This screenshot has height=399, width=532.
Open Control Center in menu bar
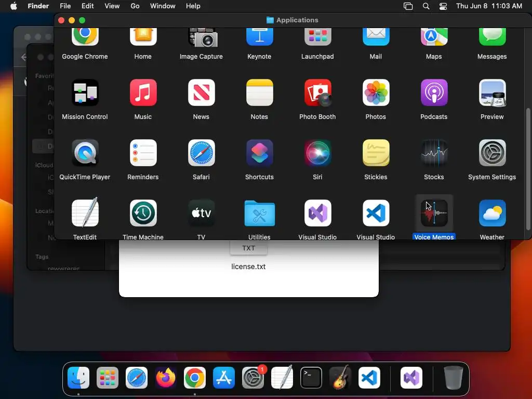tap(443, 6)
